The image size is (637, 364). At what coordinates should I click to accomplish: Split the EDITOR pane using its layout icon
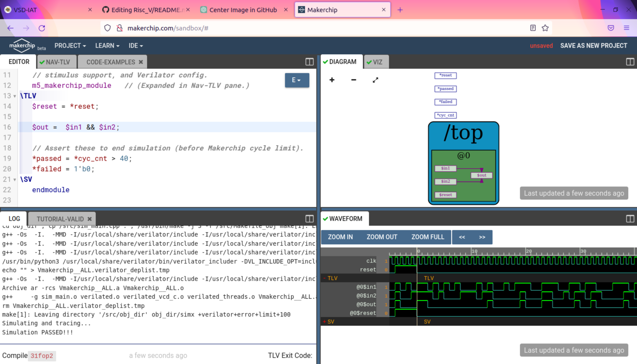click(x=309, y=62)
